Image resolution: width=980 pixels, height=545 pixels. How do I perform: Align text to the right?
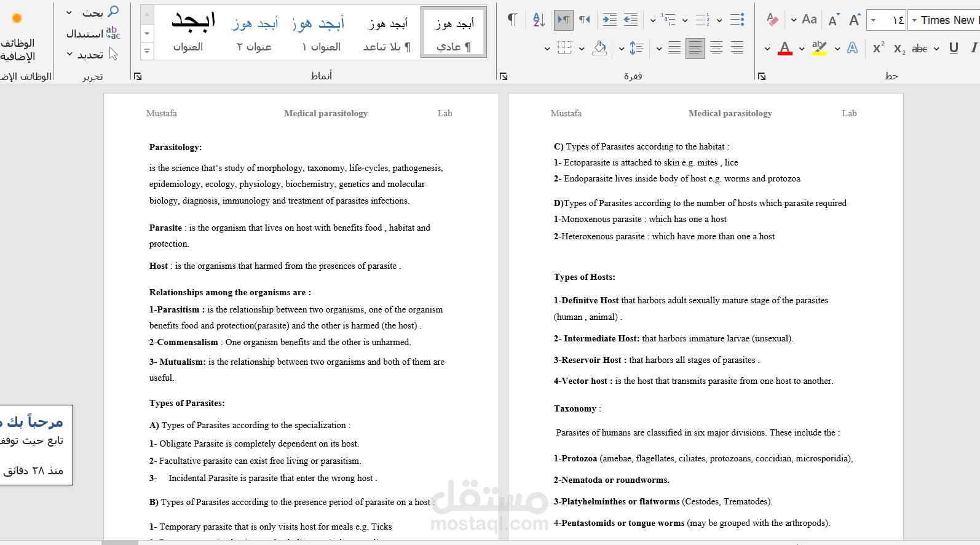point(737,48)
